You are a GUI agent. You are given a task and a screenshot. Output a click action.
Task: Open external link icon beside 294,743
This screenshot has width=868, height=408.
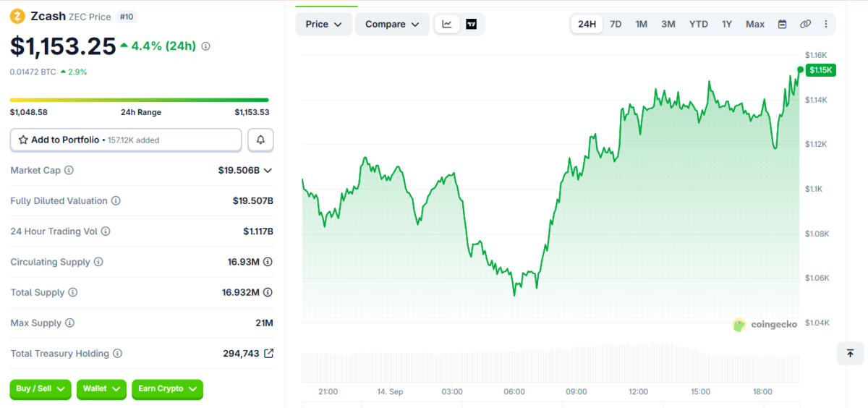268,354
